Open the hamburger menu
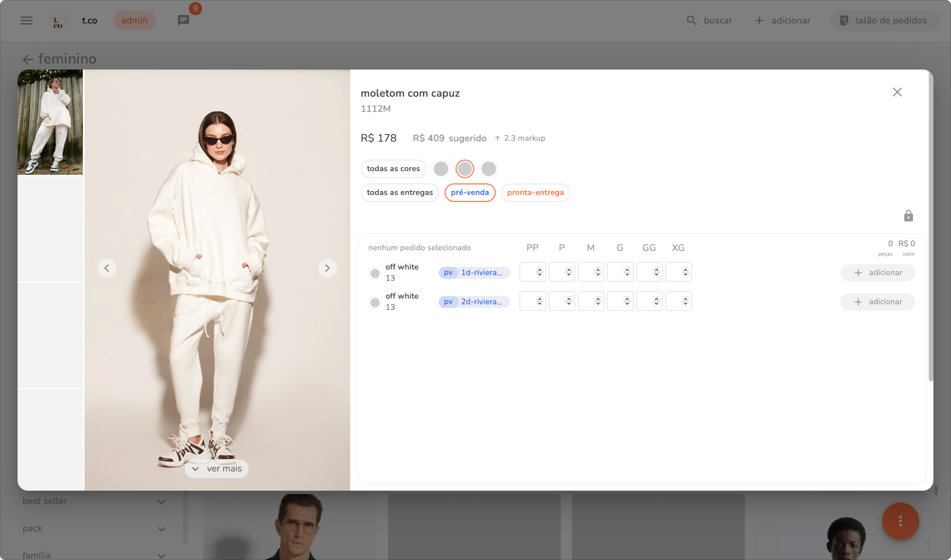 (x=27, y=20)
